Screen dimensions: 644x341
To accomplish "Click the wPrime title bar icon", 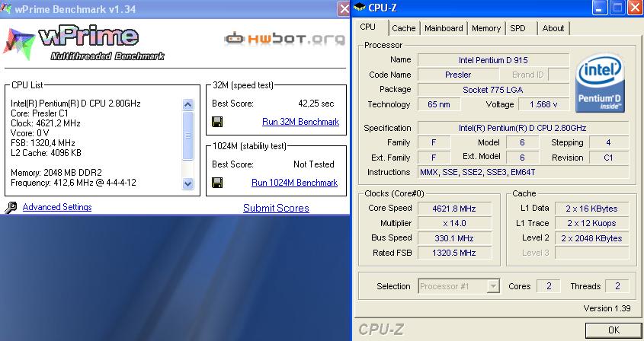I will (5, 8).
